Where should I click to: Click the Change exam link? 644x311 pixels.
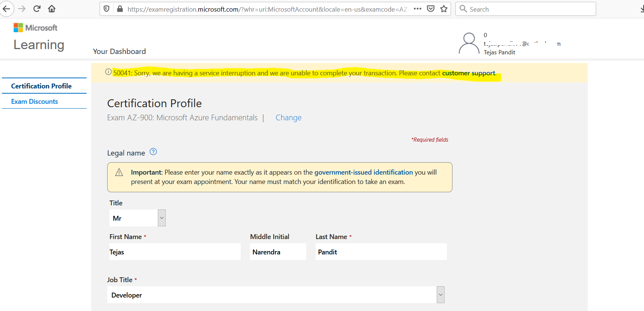(x=289, y=118)
